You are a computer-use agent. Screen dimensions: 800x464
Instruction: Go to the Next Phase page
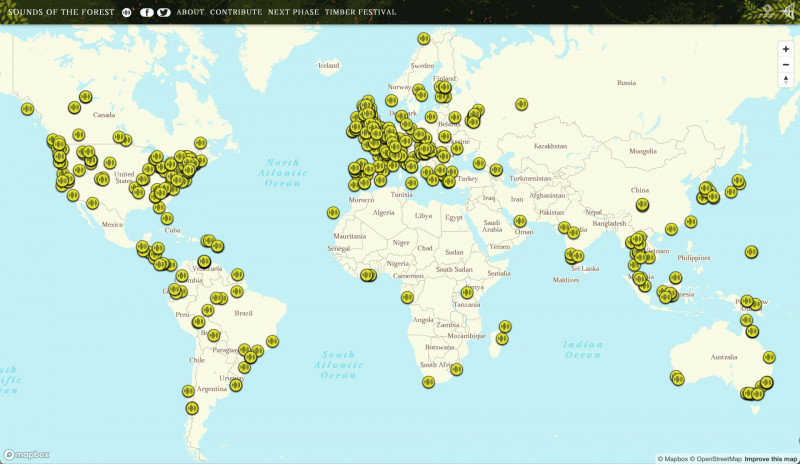point(293,12)
